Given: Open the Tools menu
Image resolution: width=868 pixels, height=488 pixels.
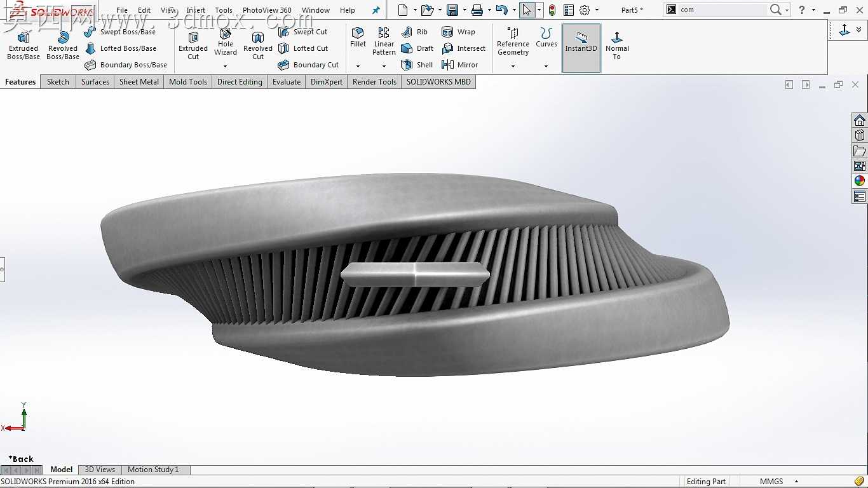Looking at the screenshot, I should pyautogui.click(x=224, y=10).
